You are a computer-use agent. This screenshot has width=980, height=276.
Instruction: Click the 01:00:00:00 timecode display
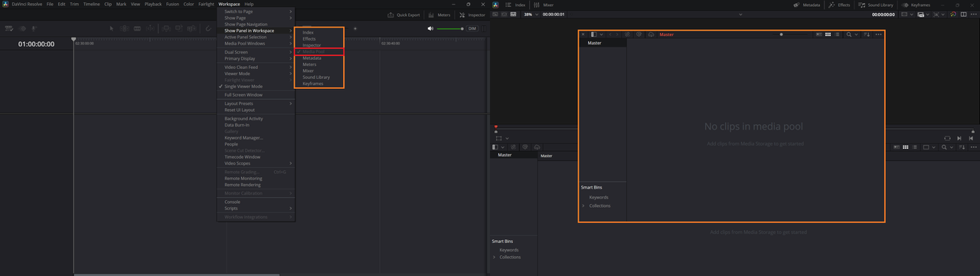[x=37, y=44]
